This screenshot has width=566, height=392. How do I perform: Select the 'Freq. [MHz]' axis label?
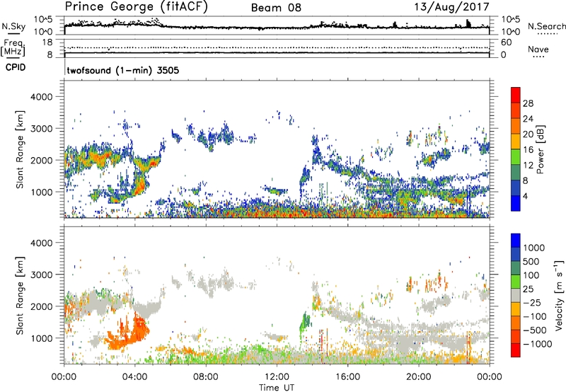13,47
